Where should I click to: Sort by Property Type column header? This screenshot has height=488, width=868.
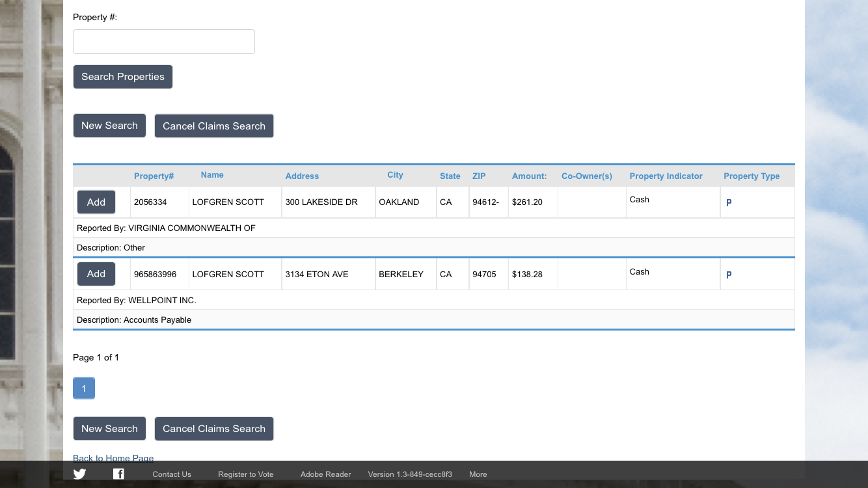[752, 176]
